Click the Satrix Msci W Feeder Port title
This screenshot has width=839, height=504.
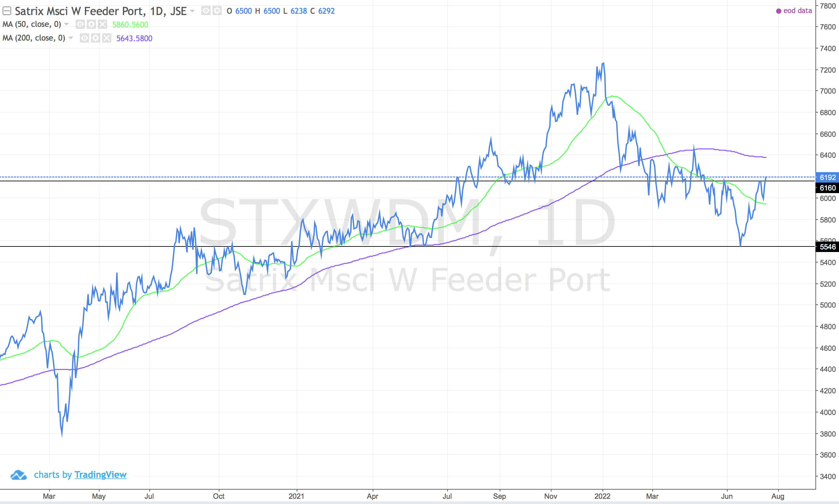click(x=101, y=11)
